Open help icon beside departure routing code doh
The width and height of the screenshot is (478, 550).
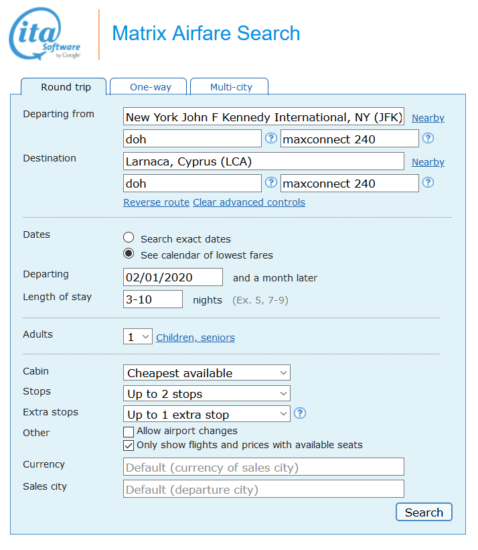tap(271, 138)
